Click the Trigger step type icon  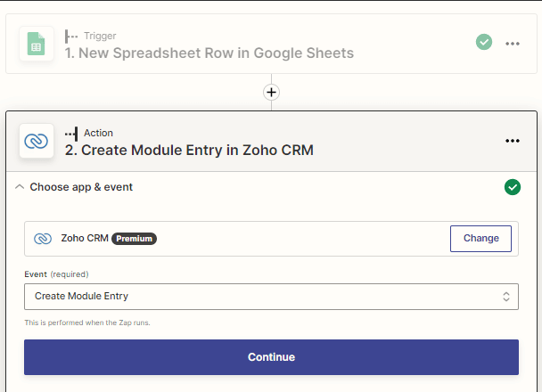(71, 36)
